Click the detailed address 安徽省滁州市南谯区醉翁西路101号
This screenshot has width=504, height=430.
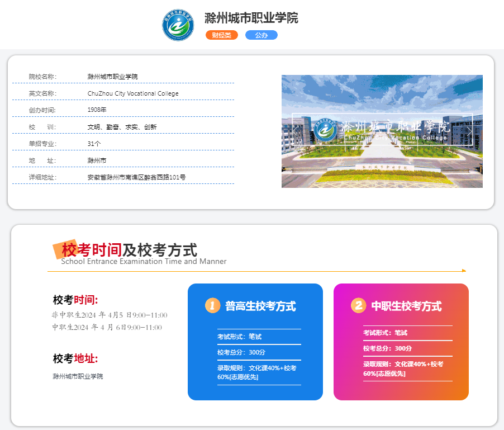click(136, 177)
